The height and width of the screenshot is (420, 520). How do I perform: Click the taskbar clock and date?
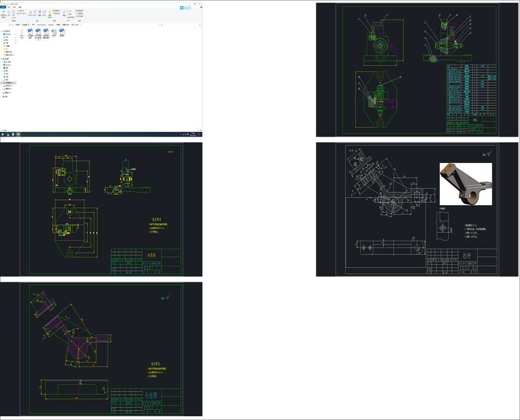pos(193,134)
